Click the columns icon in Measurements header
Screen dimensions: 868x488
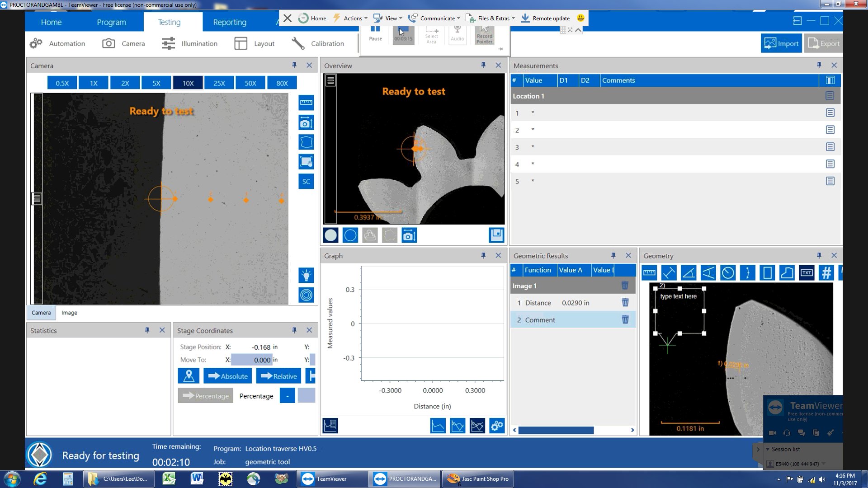[x=830, y=80]
